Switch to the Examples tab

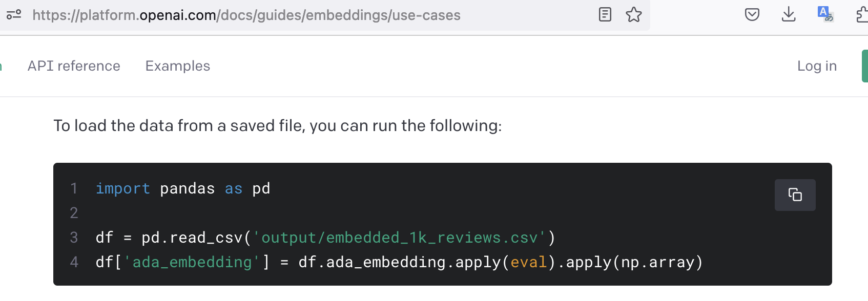point(178,66)
